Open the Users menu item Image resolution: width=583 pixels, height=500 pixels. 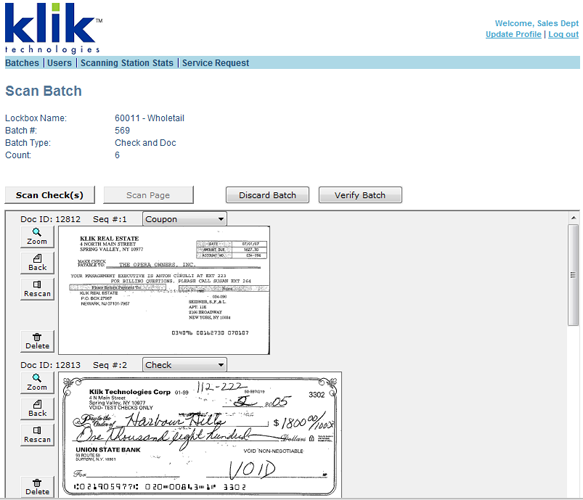pyautogui.click(x=59, y=63)
